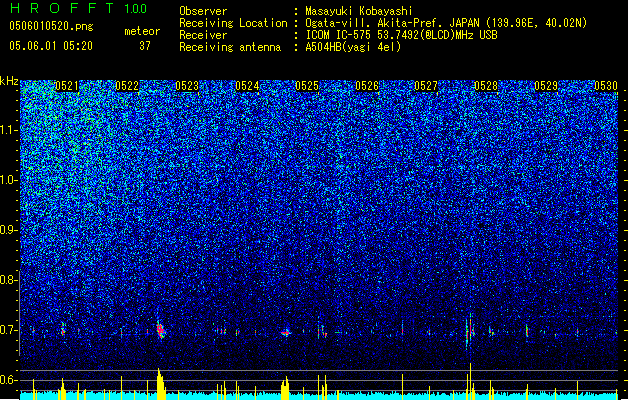Click the red meteor echo before 0525
The image size is (629, 400).
point(285,333)
